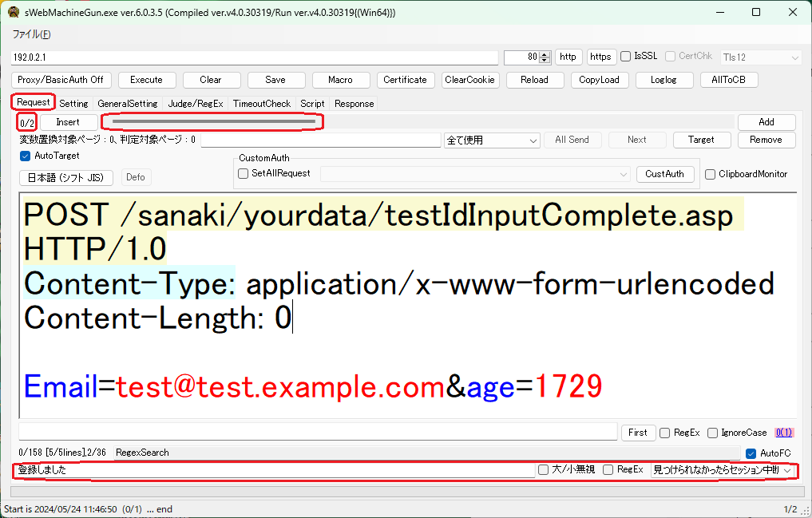Toggle the CertChk checkbox

tap(670, 57)
